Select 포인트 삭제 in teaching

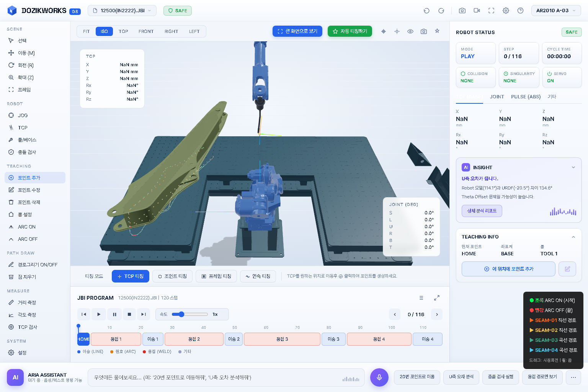click(x=35, y=202)
